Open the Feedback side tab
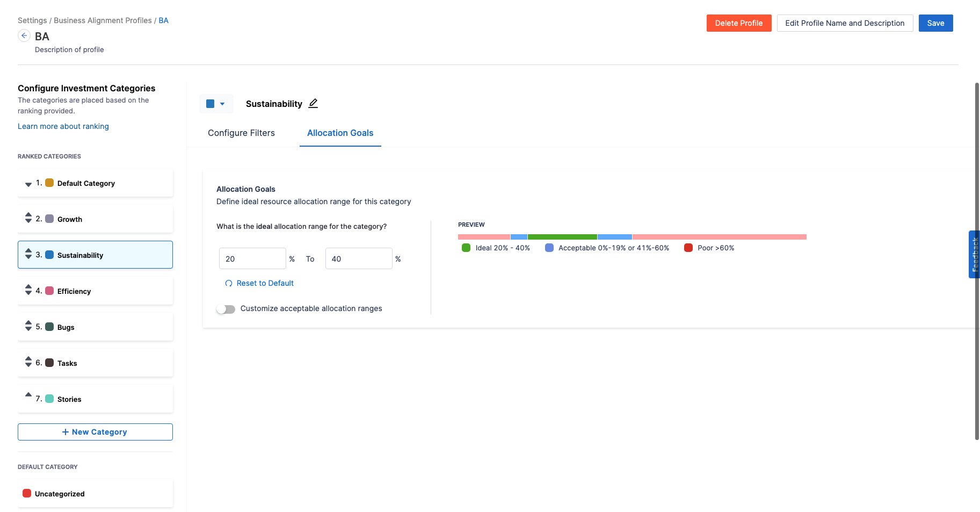The width and height of the screenshot is (980, 512). click(974, 254)
